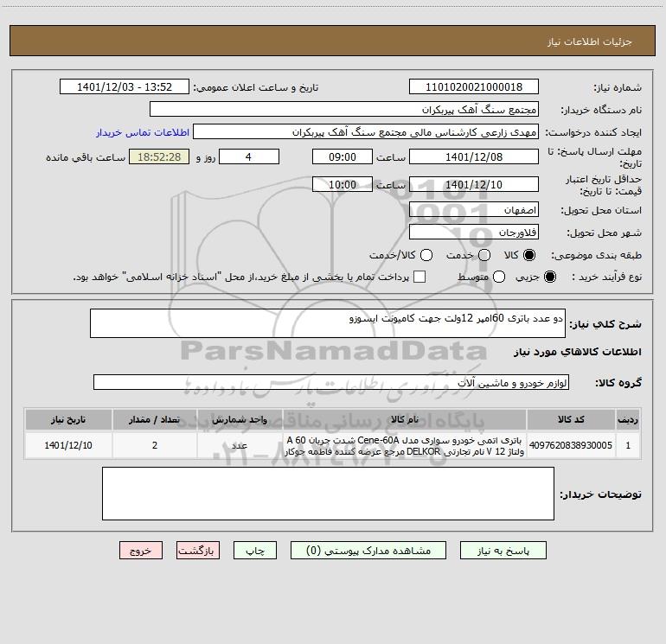The width and height of the screenshot is (666, 644).
Task: Click the نام کالا column header
Action: point(405,419)
